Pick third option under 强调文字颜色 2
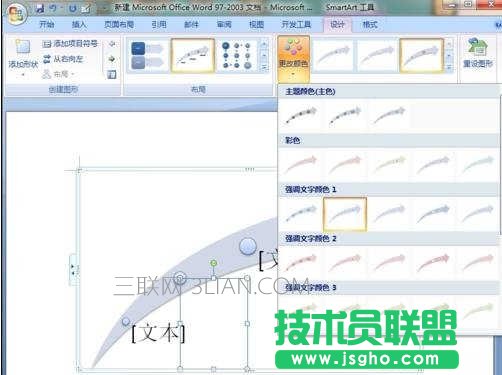502x375 pixels. pyautogui.click(x=389, y=263)
